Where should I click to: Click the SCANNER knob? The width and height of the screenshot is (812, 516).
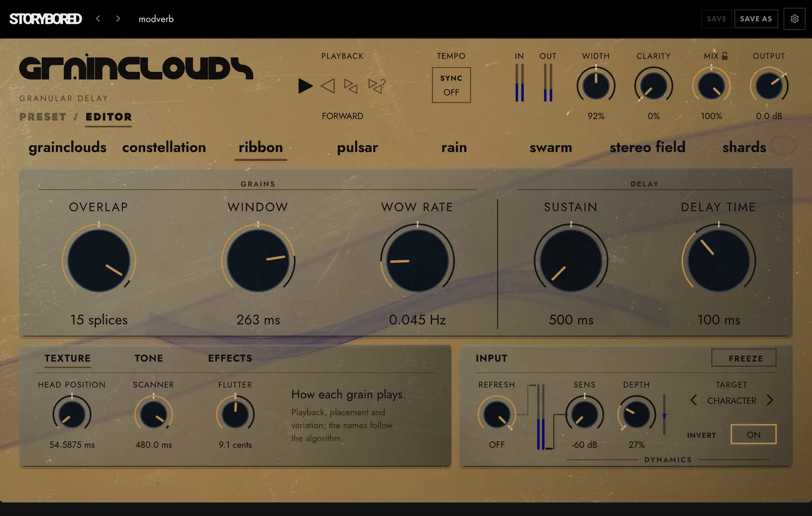tap(154, 414)
